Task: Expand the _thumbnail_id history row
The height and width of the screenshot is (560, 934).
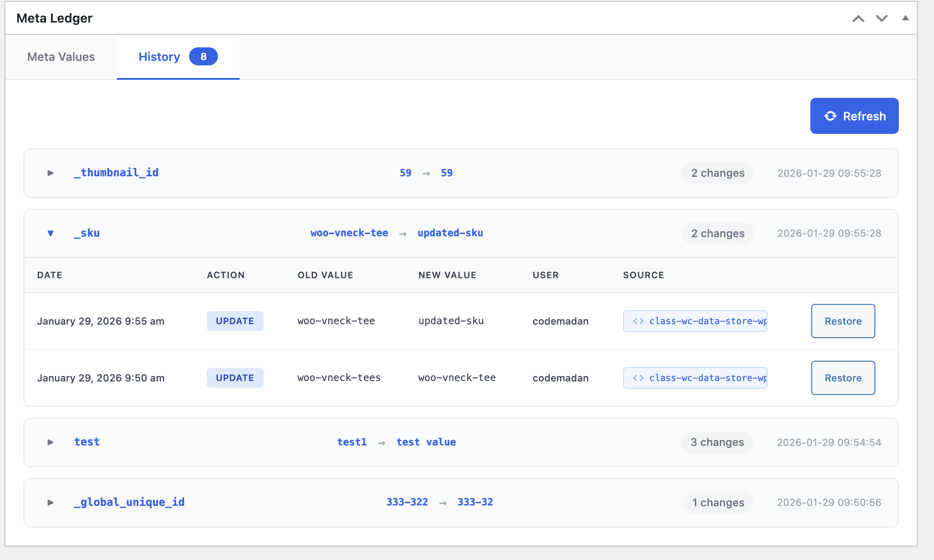Action: [x=51, y=173]
